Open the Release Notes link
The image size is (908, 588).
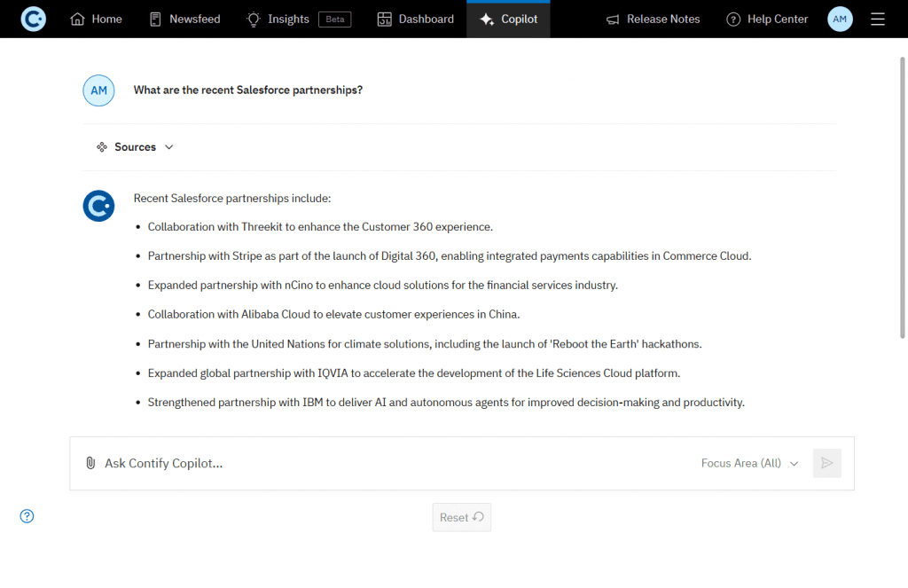pos(653,19)
